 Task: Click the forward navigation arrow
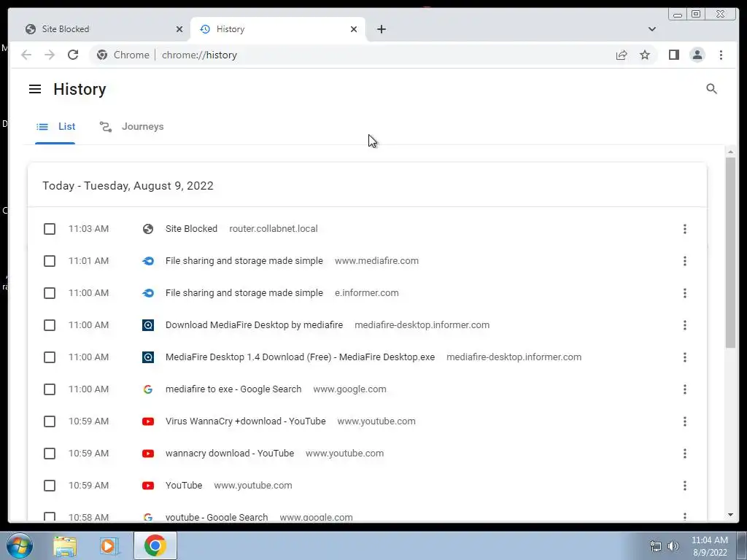point(50,55)
